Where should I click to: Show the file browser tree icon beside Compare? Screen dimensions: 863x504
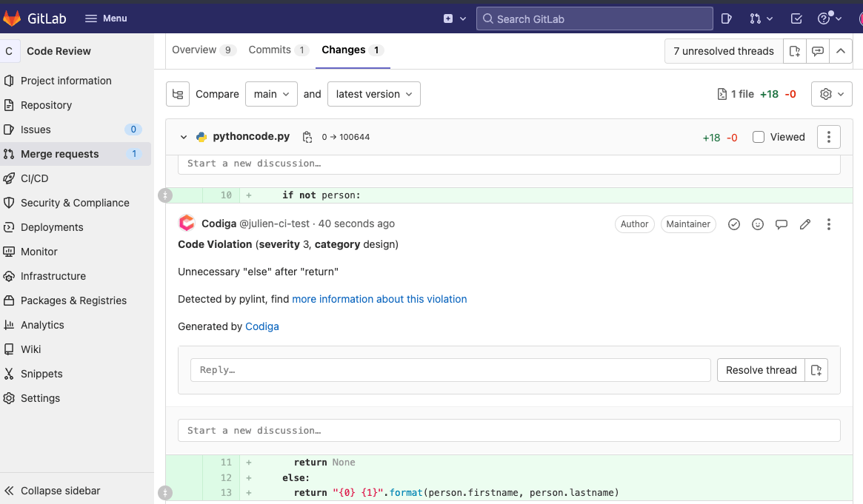pyautogui.click(x=178, y=94)
